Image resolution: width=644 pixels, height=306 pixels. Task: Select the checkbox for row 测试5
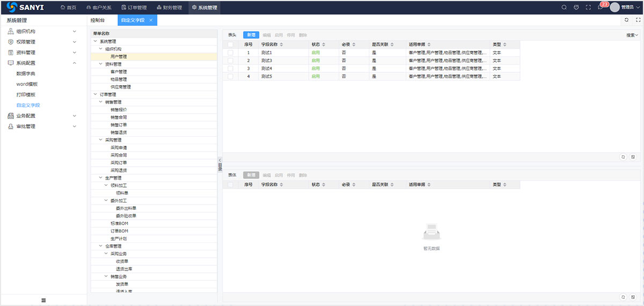[231, 77]
